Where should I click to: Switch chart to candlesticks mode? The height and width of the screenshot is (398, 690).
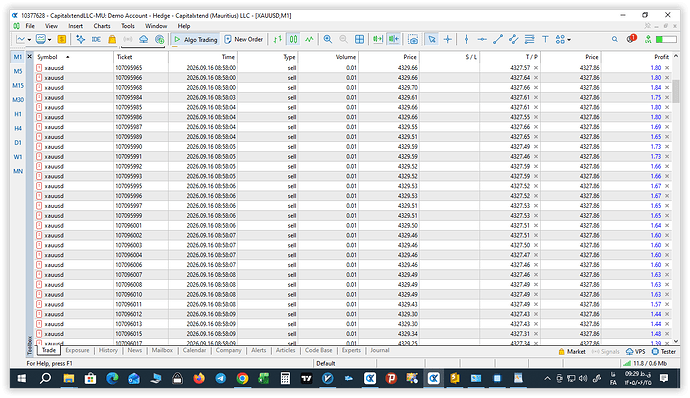(x=293, y=40)
